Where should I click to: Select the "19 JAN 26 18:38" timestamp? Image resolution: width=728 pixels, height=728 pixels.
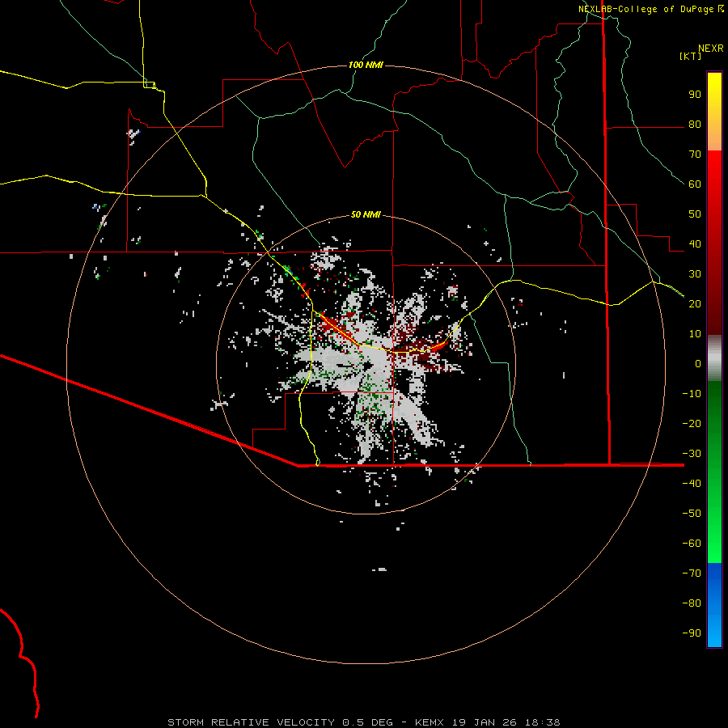pyautogui.click(x=505, y=722)
